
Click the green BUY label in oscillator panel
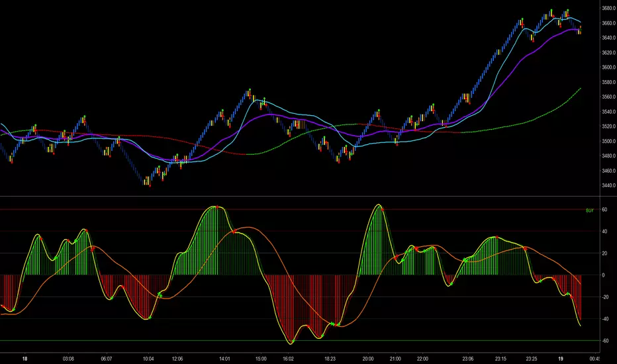tap(589, 210)
